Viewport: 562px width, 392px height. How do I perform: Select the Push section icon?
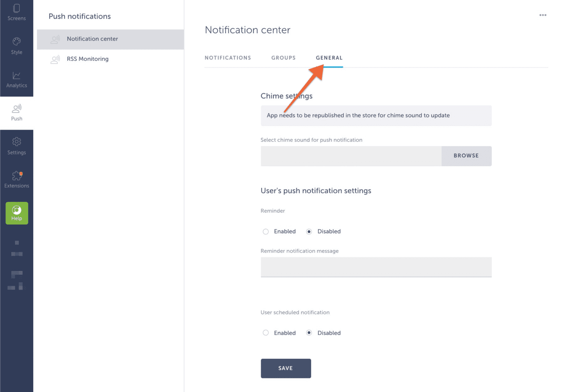[16, 113]
